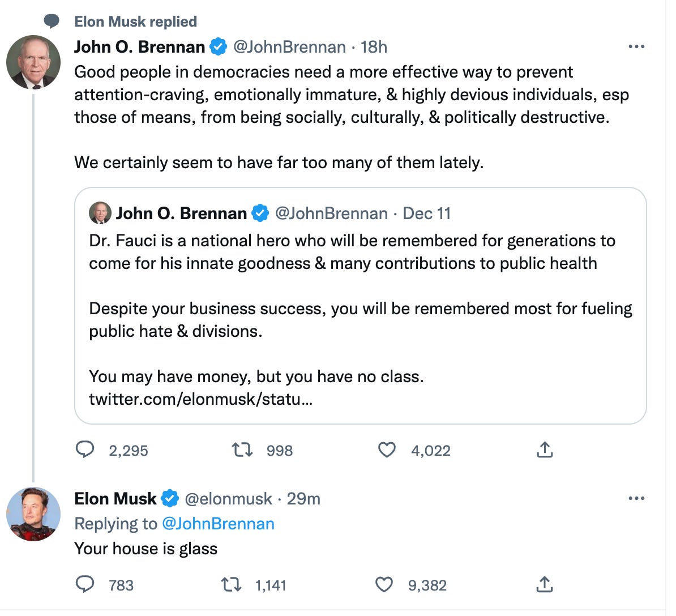676x616 pixels.
Task: Reply to Elon Musk's tweet
Action: pos(85,584)
